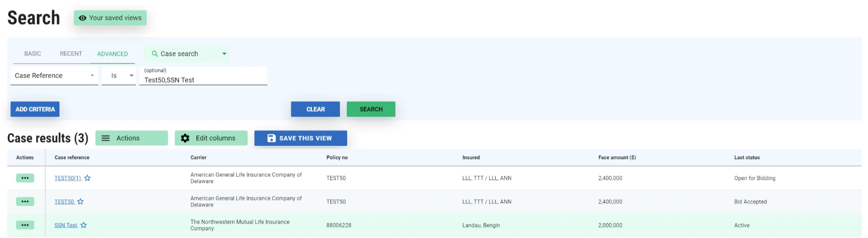The height and width of the screenshot is (238, 868).
Task: Toggle favorite star on TEST50 case
Action: [80, 202]
